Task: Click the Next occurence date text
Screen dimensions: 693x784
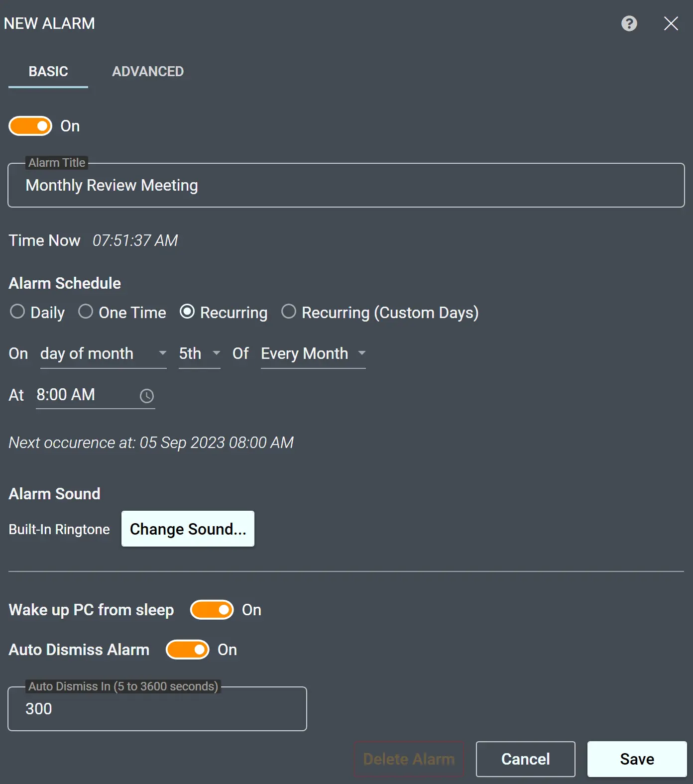Action: click(151, 443)
